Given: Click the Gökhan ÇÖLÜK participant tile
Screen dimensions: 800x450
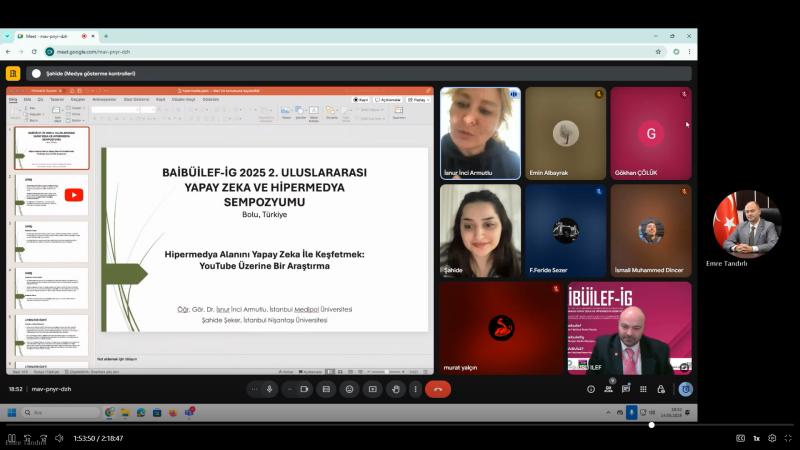Looking at the screenshot, I should coord(651,133).
